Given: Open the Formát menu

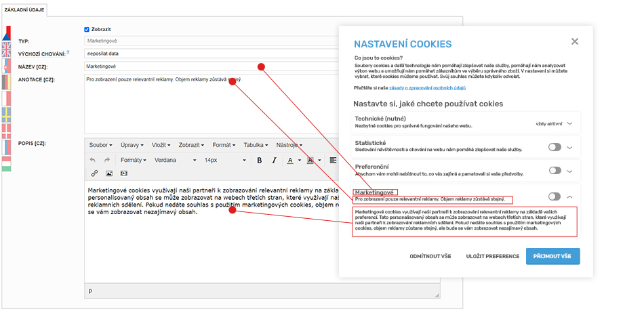Looking at the screenshot, I should (x=224, y=145).
